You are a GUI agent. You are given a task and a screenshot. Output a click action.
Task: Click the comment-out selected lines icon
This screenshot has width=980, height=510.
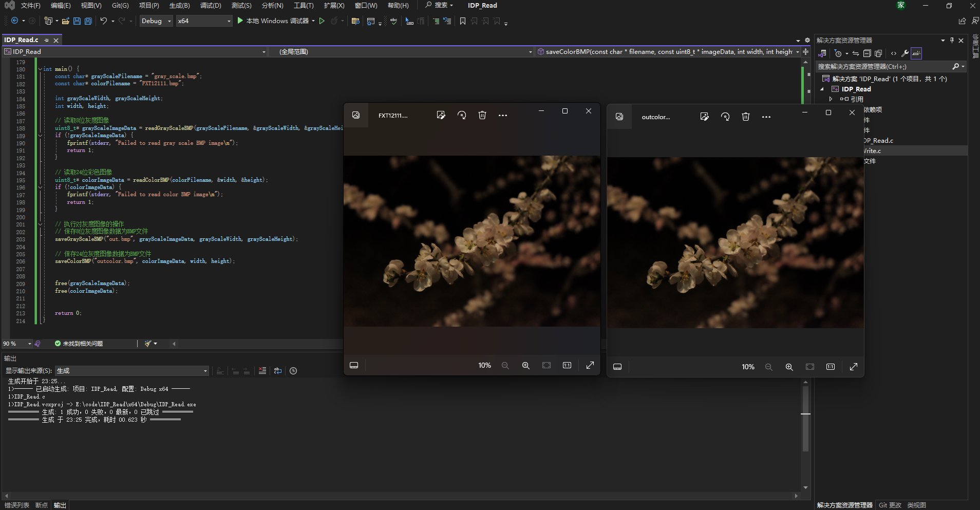pyautogui.click(x=436, y=21)
